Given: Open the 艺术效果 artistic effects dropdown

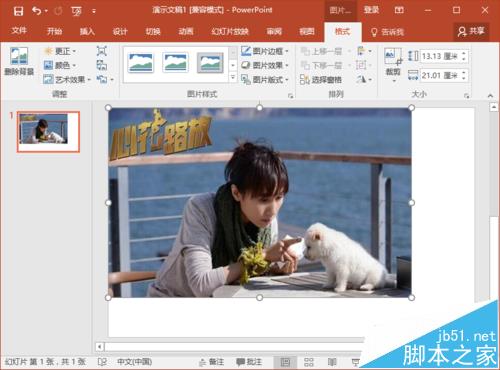Looking at the screenshot, I should point(67,79).
